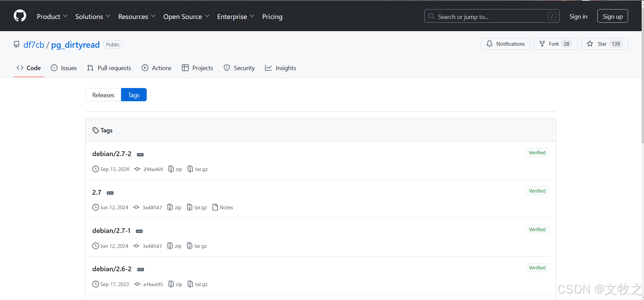This screenshot has height=300, width=644.
Task: Expand the debian/2.7-1 tag message ellipsis
Action: tap(139, 231)
